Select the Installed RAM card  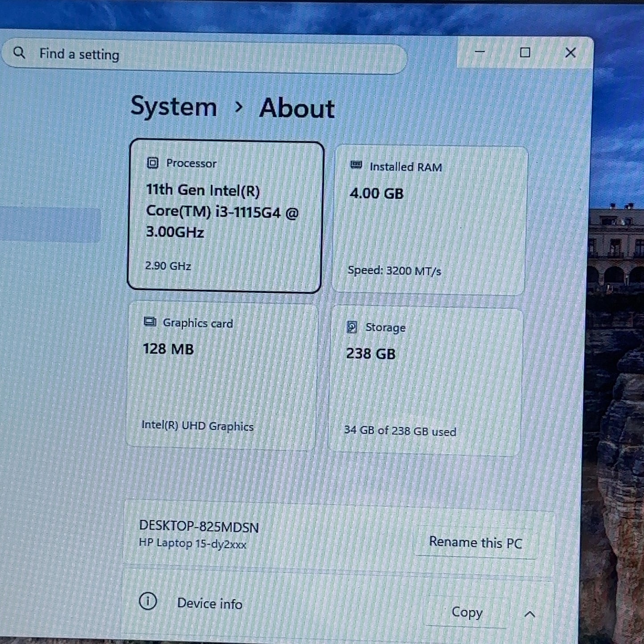[x=429, y=220]
